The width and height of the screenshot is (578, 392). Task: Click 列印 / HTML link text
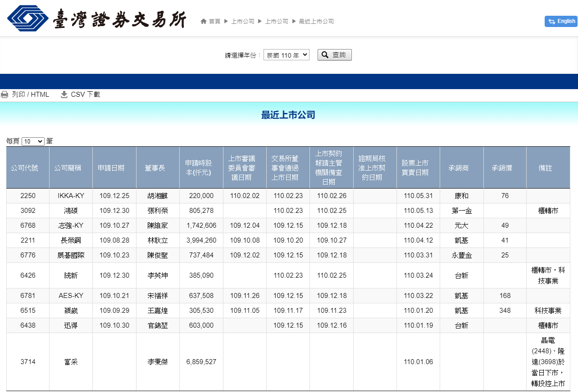click(x=31, y=95)
